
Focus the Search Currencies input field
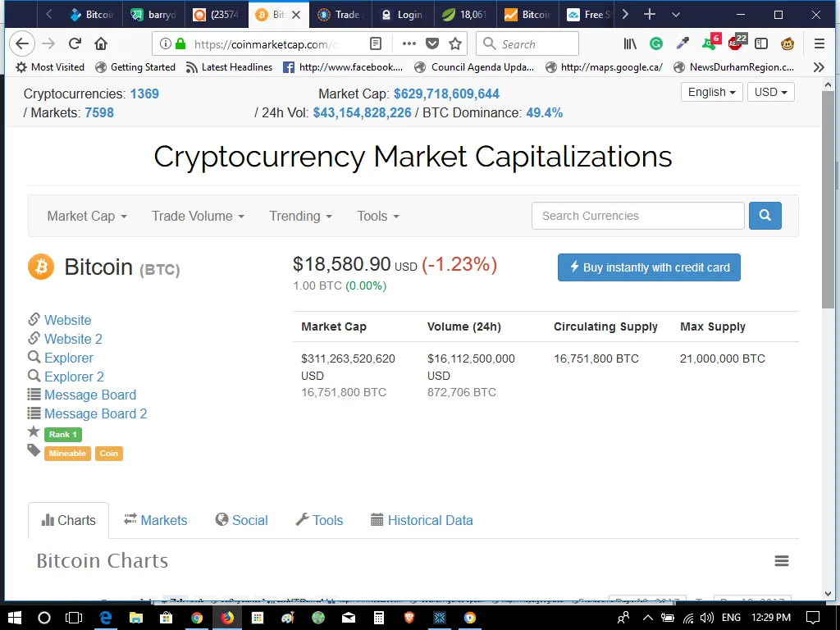point(638,216)
